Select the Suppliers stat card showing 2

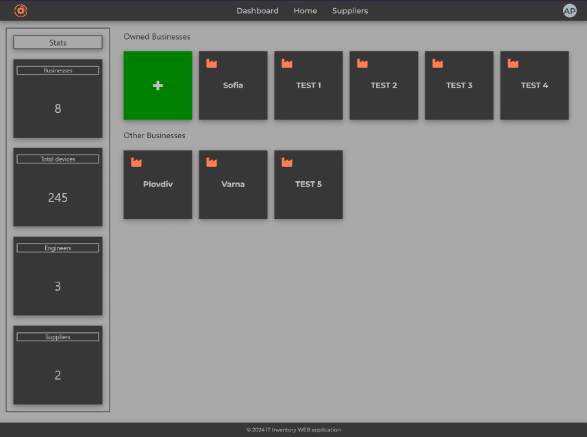click(58, 365)
